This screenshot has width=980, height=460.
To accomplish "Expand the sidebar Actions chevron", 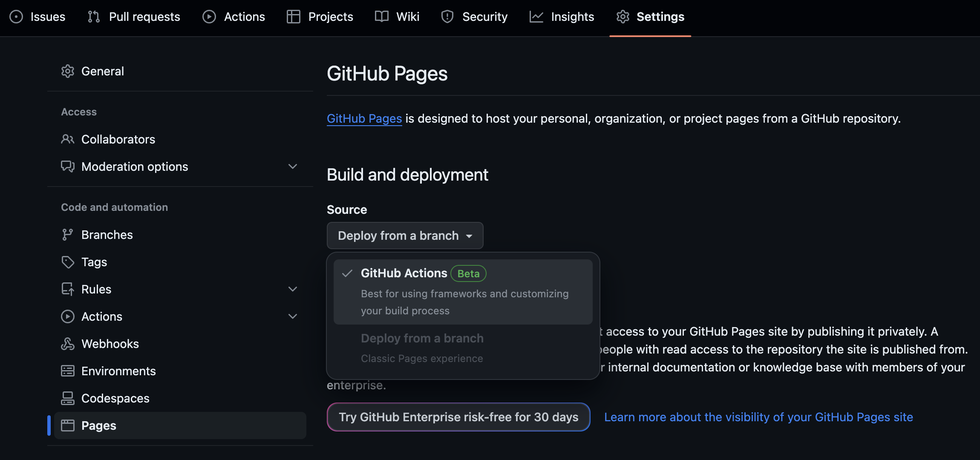I will tap(293, 316).
